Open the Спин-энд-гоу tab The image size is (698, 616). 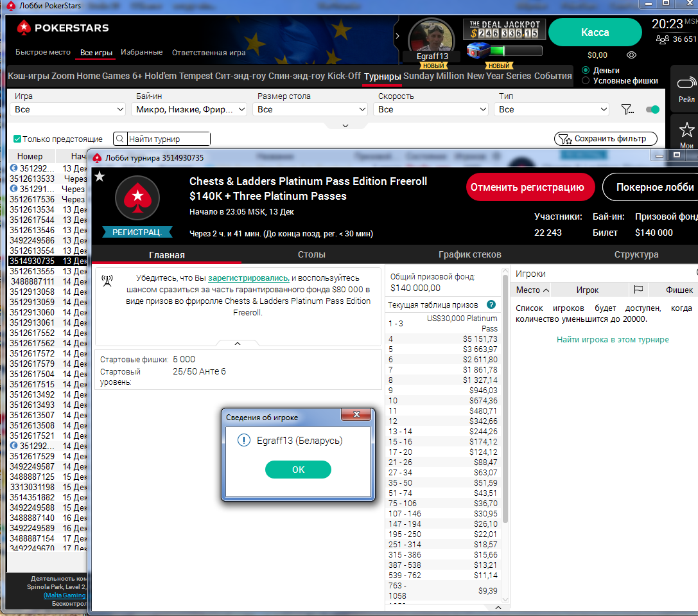297,76
